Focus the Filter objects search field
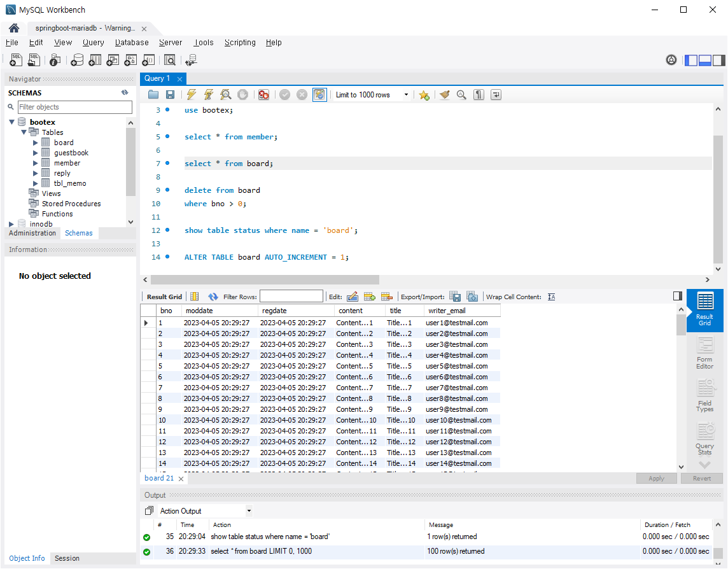The width and height of the screenshot is (728, 569). coord(75,107)
